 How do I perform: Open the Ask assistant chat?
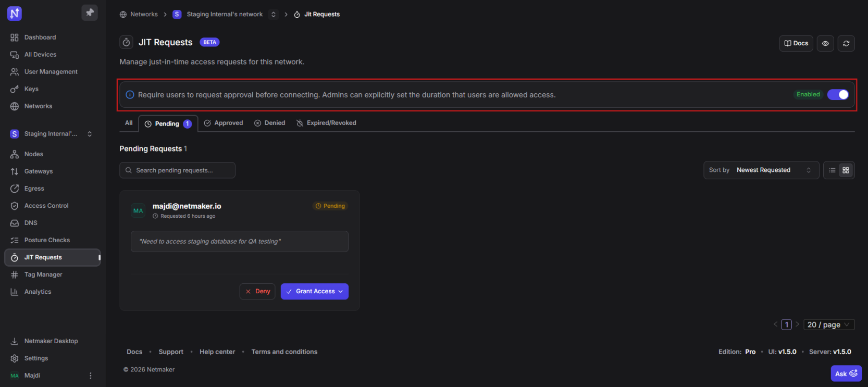pyautogui.click(x=846, y=373)
